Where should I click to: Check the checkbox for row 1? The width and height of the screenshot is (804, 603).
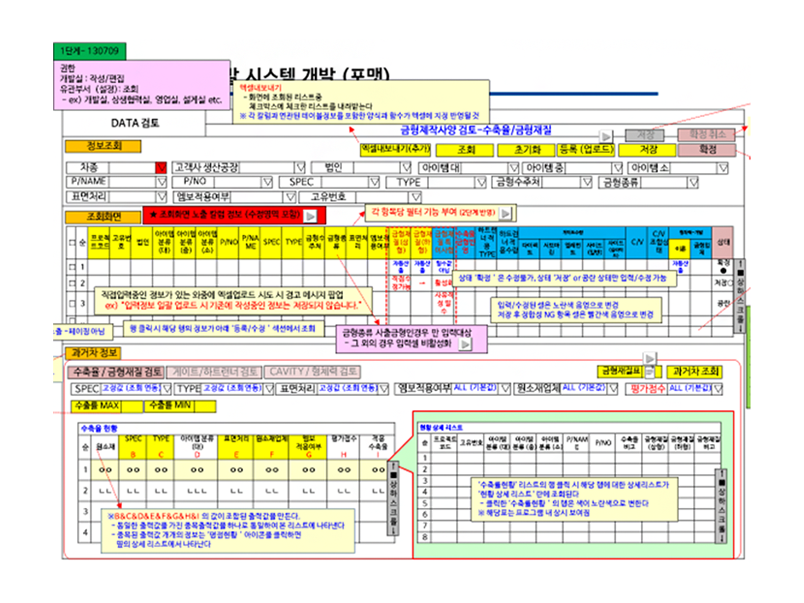(72, 267)
